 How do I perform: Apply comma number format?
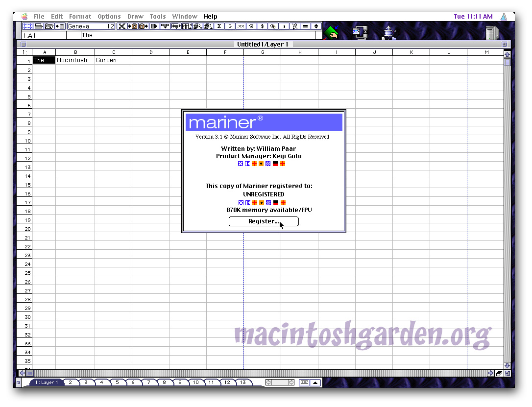284,26
